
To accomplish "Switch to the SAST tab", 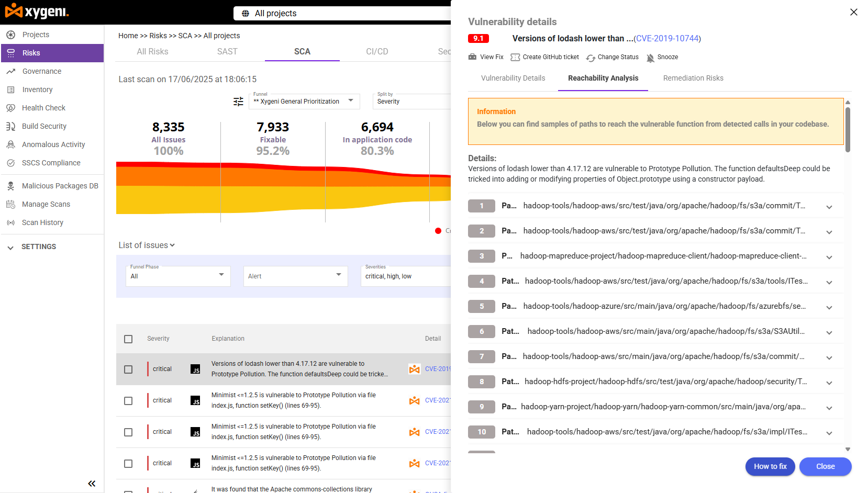I will point(227,51).
